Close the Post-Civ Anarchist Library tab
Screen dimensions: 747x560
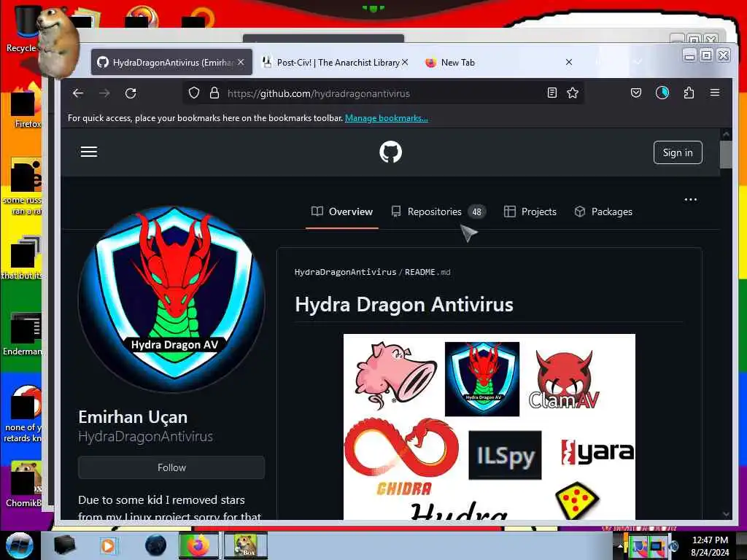405,63
